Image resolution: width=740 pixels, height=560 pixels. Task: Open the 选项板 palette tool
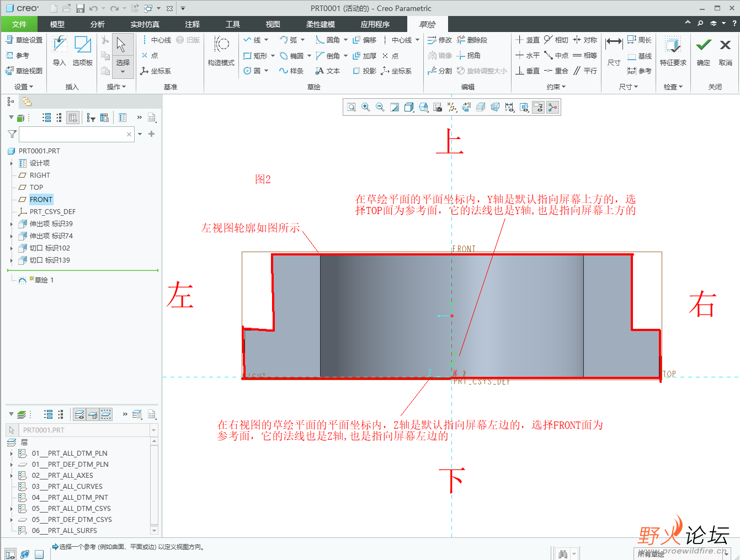[83, 51]
